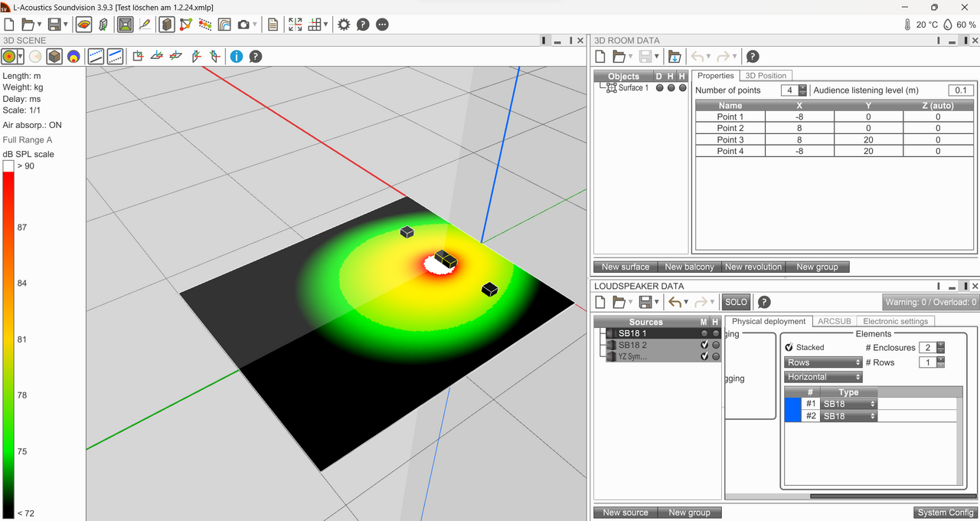Uncheck the mute checkmark for the SB18 2 row
The height and width of the screenshot is (521, 980).
(x=704, y=345)
